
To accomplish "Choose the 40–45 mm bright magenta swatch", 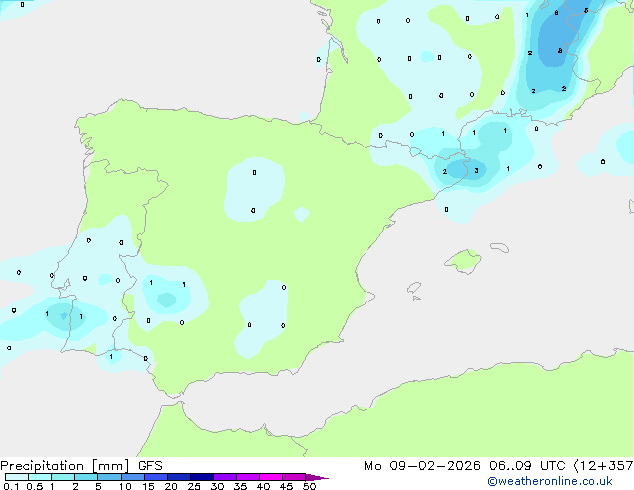I will (x=271, y=477).
